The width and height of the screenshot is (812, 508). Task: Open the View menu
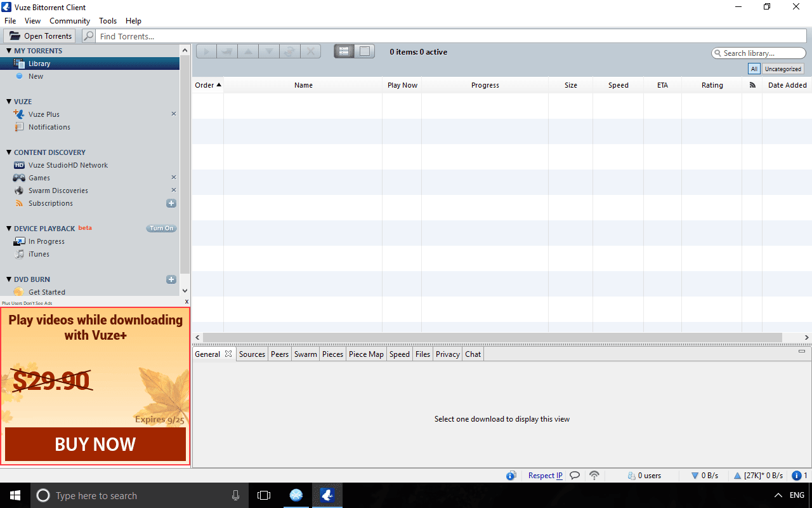[32, 21]
